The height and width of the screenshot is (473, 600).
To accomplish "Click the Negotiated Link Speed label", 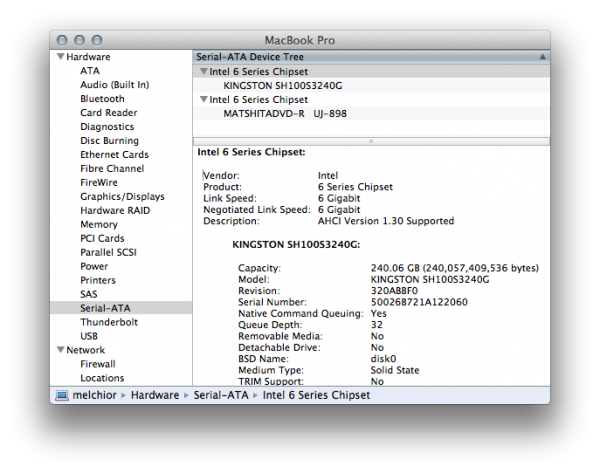I will [x=257, y=210].
